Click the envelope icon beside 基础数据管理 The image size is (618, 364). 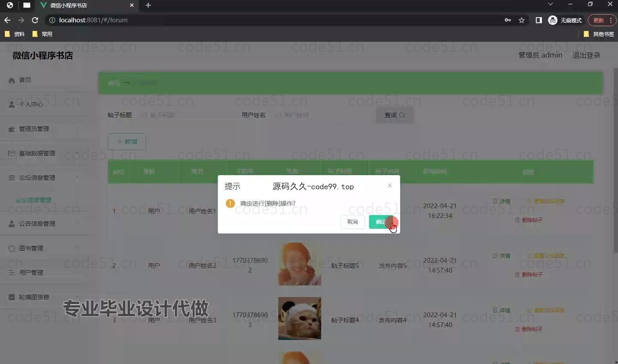coord(12,153)
